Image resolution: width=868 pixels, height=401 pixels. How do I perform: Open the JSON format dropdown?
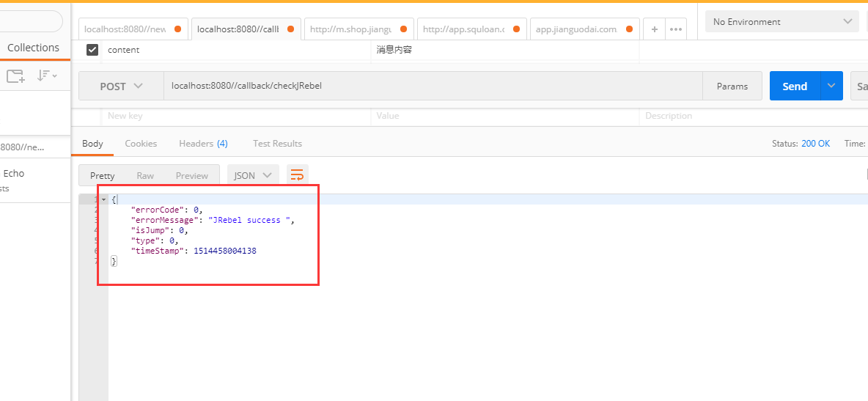coord(252,175)
